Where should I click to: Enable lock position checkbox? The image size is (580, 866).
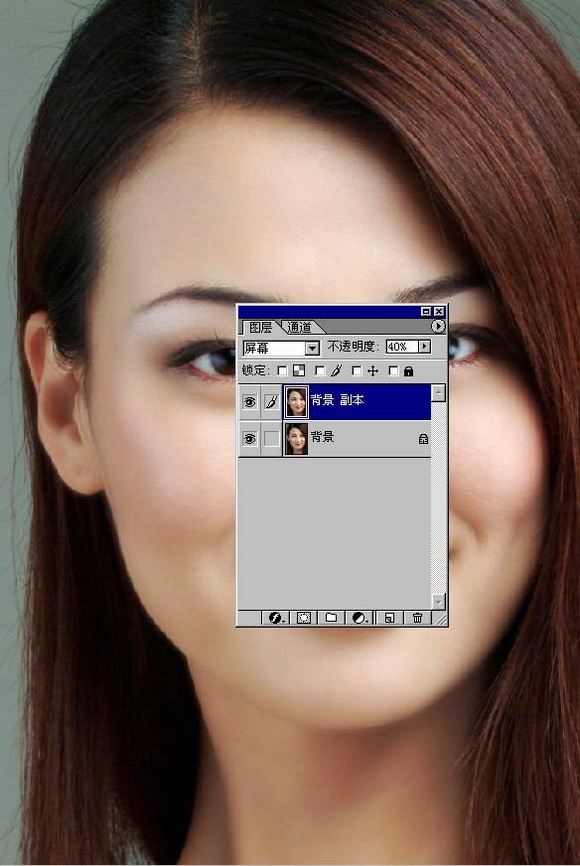[357, 371]
